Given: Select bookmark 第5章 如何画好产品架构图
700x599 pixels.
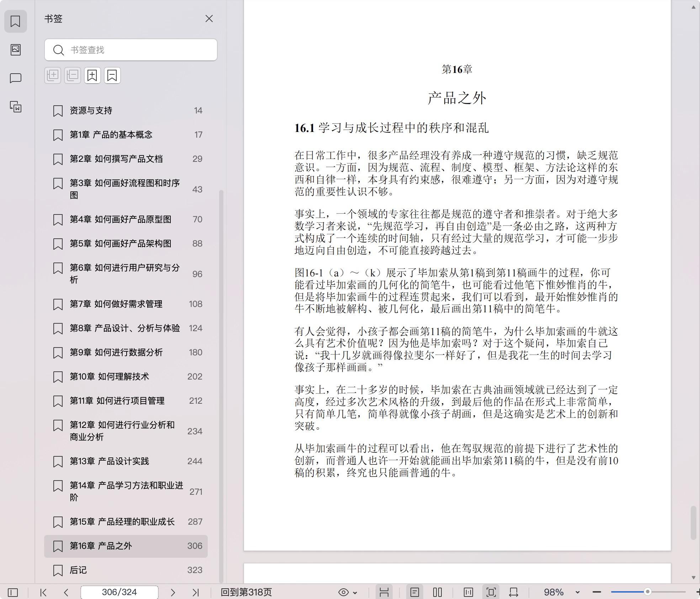Looking at the screenshot, I should coord(126,244).
